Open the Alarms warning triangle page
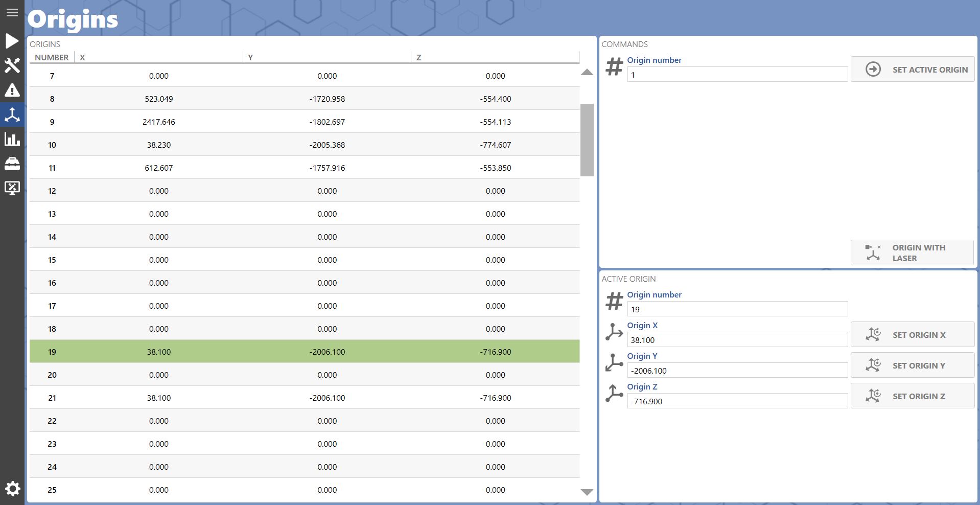Screen dimensions: 980x505 click(12, 90)
